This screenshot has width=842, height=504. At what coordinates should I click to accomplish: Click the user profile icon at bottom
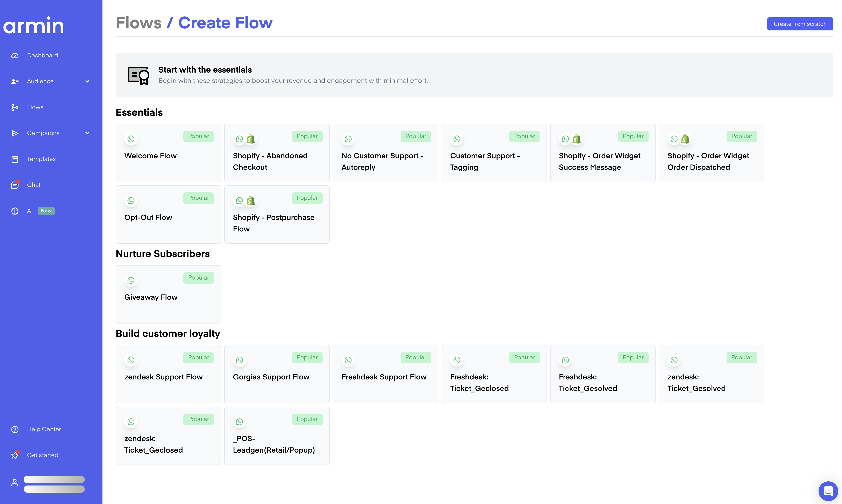pyautogui.click(x=15, y=482)
